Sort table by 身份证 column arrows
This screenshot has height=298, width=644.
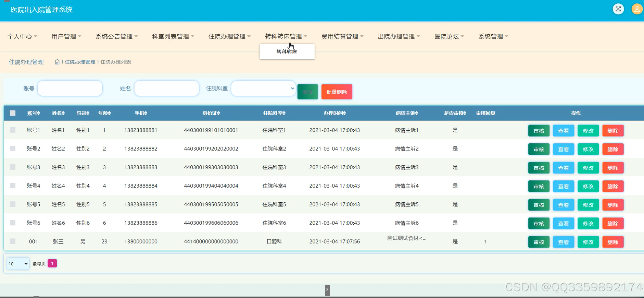coord(218,113)
